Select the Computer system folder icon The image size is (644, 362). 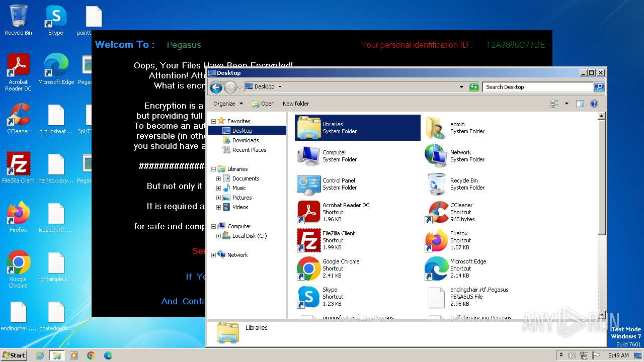coord(309,156)
